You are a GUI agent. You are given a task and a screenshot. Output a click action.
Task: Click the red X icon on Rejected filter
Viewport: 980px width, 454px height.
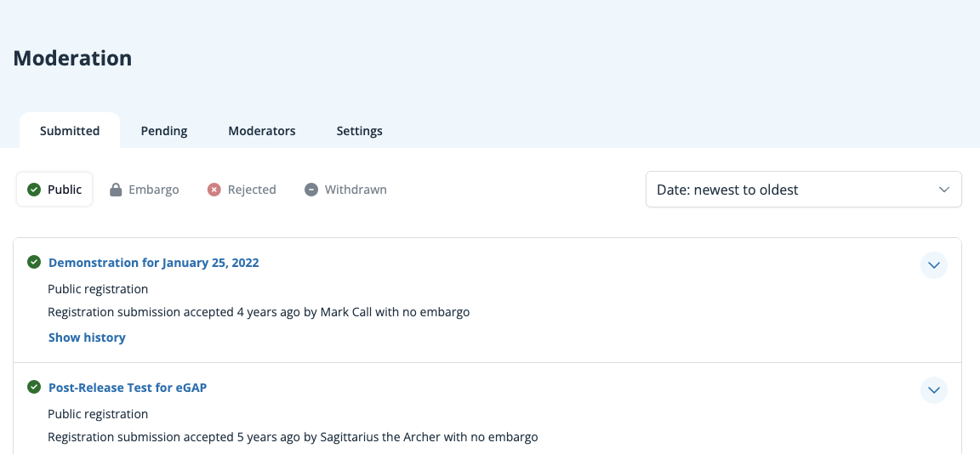[214, 190]
